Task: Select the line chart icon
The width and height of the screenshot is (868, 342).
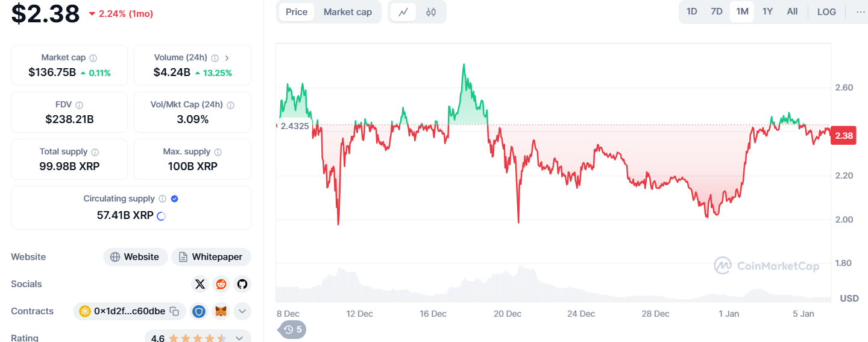Action: [403, 12]
